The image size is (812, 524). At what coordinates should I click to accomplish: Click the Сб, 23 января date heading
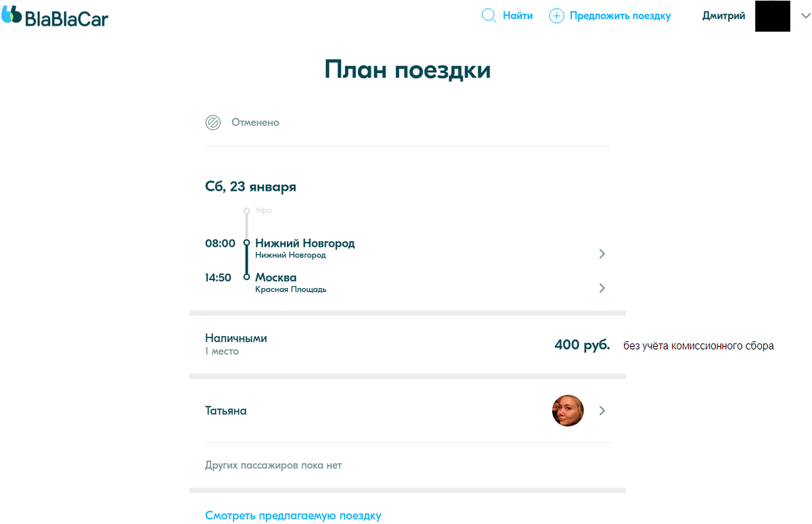(x=250, y=187)
